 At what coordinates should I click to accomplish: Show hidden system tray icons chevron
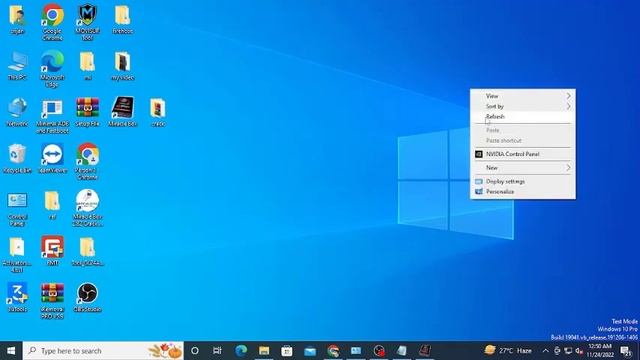(x=545, y=351)
